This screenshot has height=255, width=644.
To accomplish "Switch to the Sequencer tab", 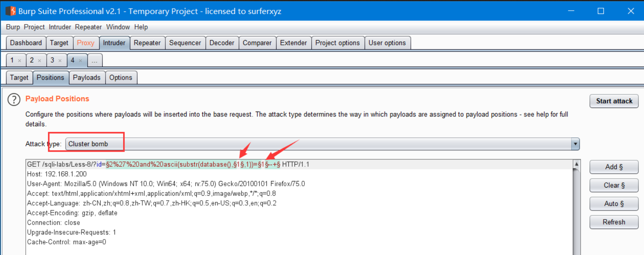I will tap(185, 43).
